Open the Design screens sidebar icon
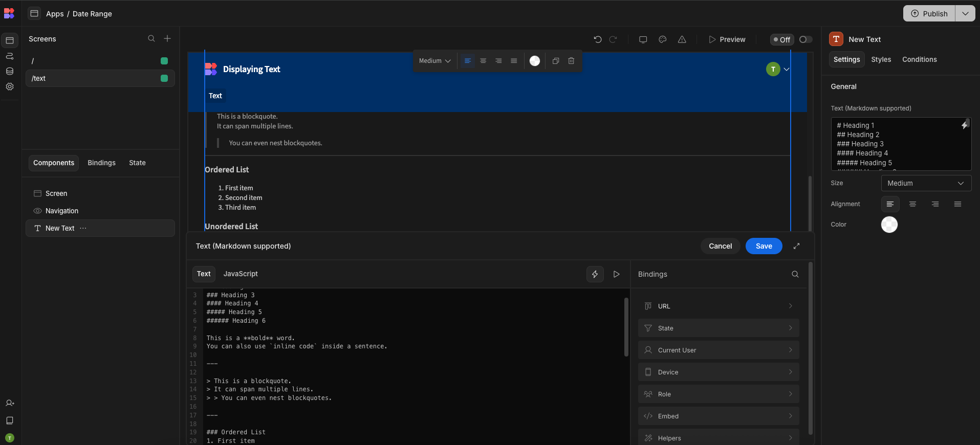The height and width of the screenshot is (445, 980). pyautogui.click(x=10, y=40)
